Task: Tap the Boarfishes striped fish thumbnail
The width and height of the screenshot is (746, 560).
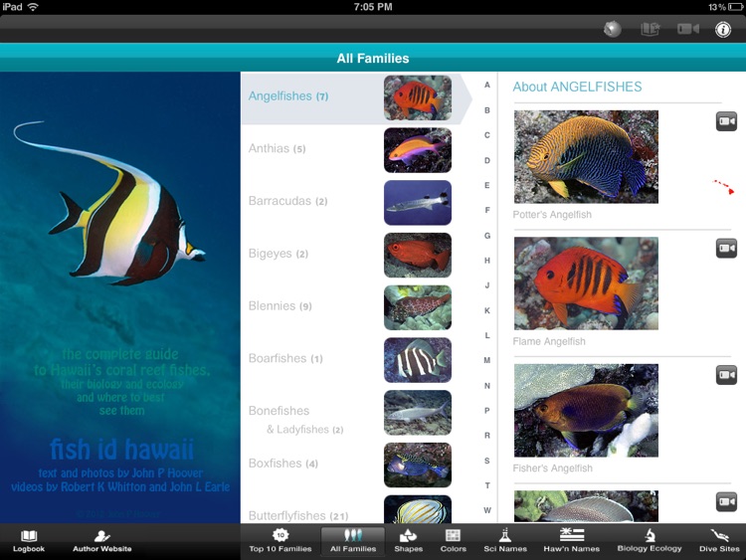Action: [418, 360]
